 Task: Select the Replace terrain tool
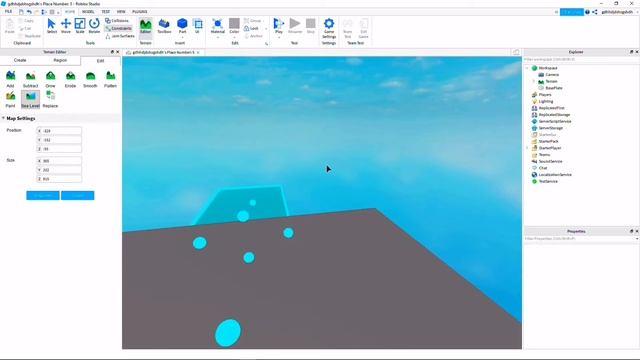pos(50,99)
